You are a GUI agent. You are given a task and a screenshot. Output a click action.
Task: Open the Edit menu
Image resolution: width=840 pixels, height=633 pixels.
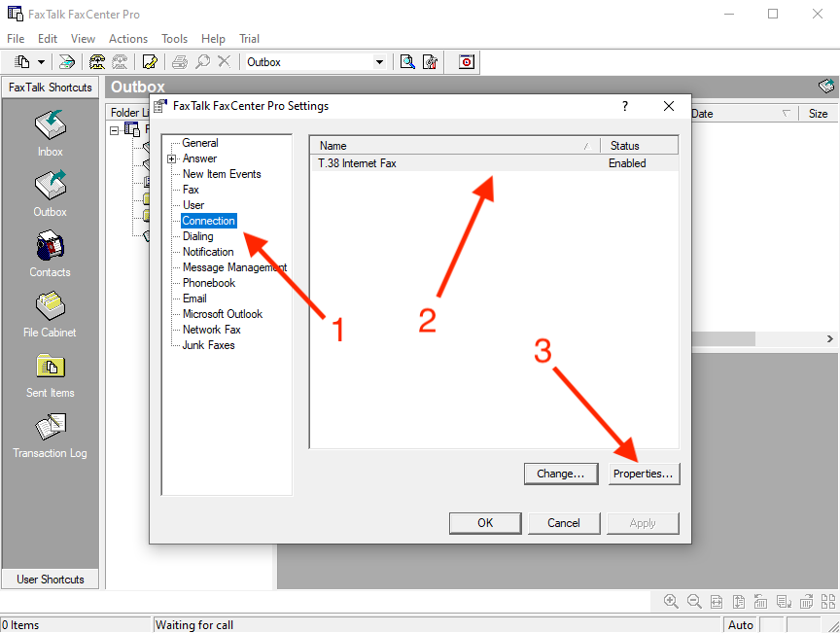point(47,39)
